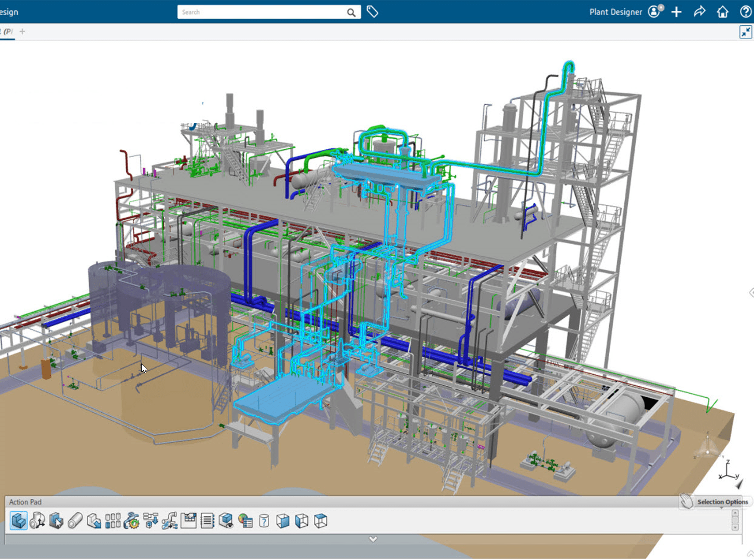This screenshot has width=754, height=560.
Task: Click the 3D box review icon in Action Pad
Action: click(x=226, y=521)
